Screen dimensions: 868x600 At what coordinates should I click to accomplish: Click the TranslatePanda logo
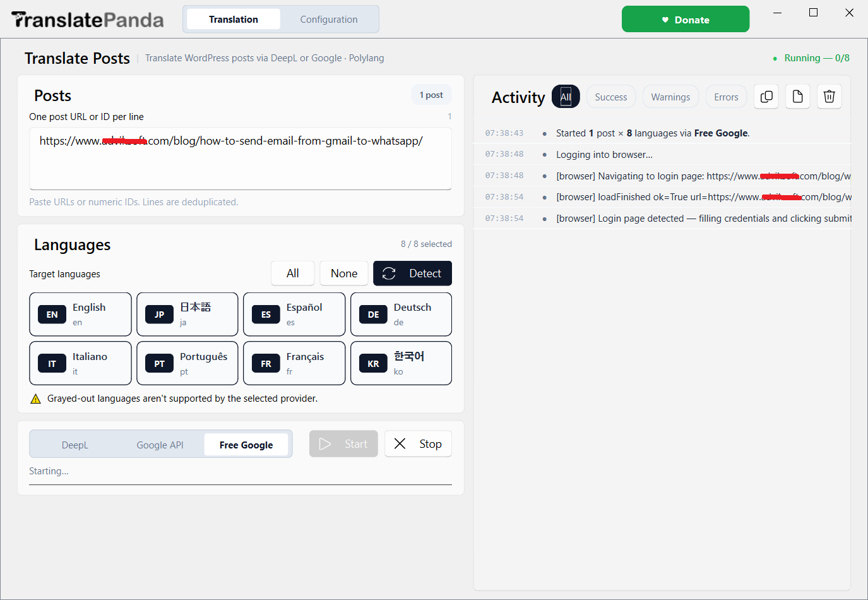pyautogui.click(x=88, y=20)
